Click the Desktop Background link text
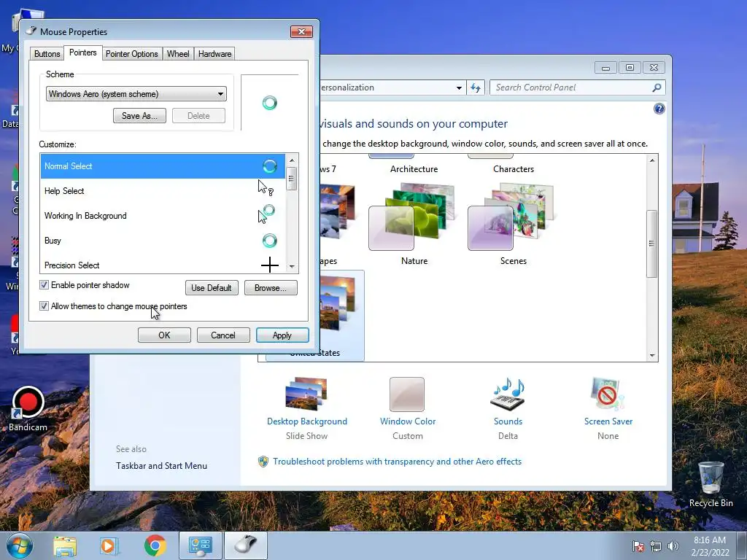The width and height of the screenshot is (747, 560). (307, 421)
